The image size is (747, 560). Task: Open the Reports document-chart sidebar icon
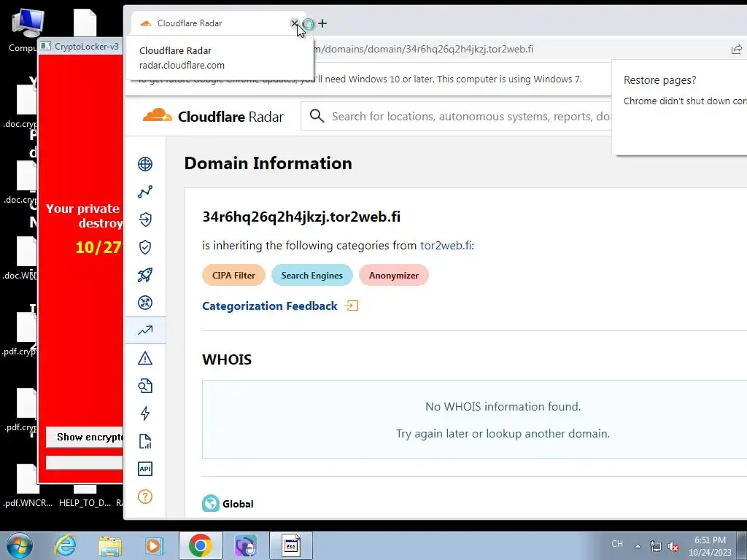coord(145,441)
